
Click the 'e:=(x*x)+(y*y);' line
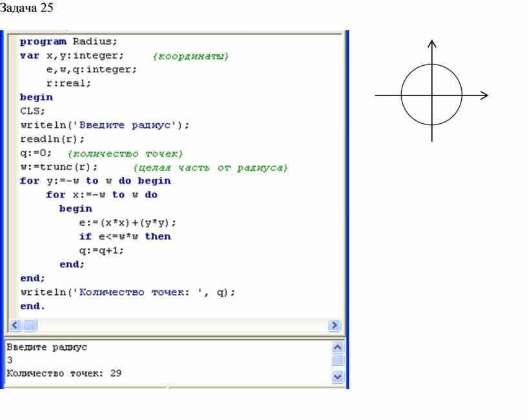pyautogui.click(x=128, y=223)
